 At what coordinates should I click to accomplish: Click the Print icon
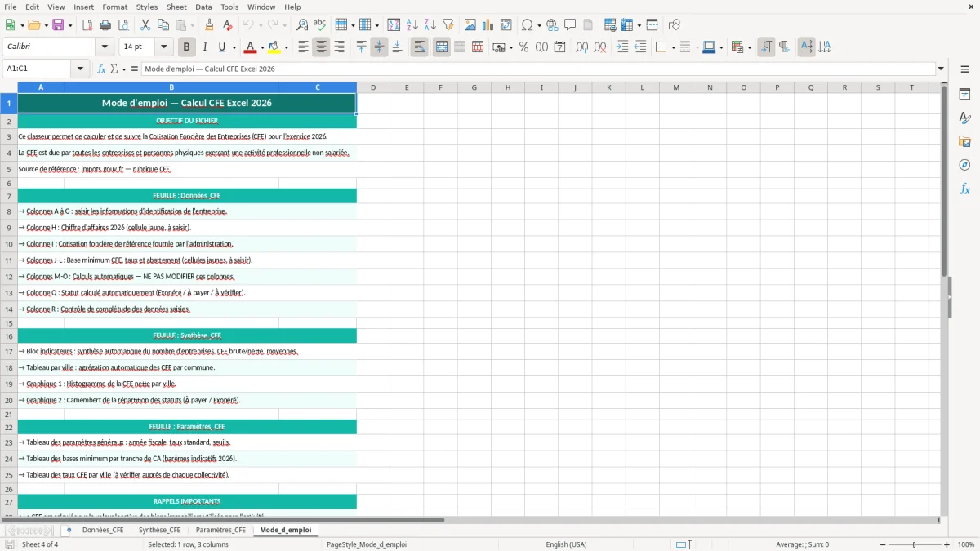[x=105, y=25]
